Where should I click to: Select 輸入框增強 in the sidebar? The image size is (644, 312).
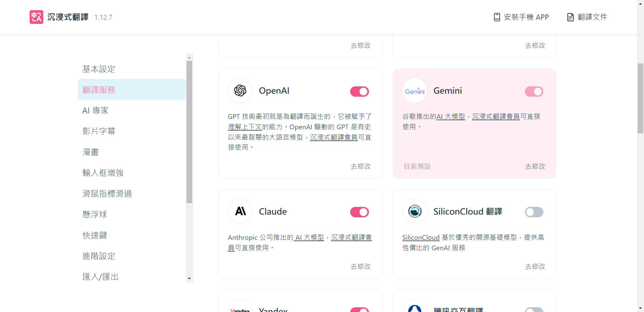point(132,173)
